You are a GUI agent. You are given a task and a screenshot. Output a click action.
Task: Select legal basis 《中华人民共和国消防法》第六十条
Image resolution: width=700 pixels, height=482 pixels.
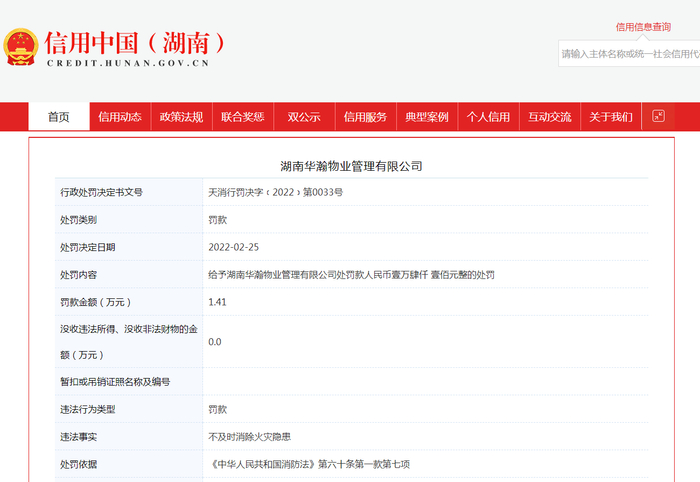point(283,465)
